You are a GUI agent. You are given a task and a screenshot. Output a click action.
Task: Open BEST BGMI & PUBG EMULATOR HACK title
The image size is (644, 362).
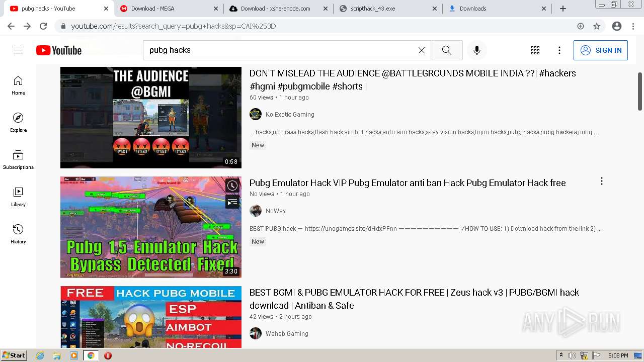pos(414,299)
